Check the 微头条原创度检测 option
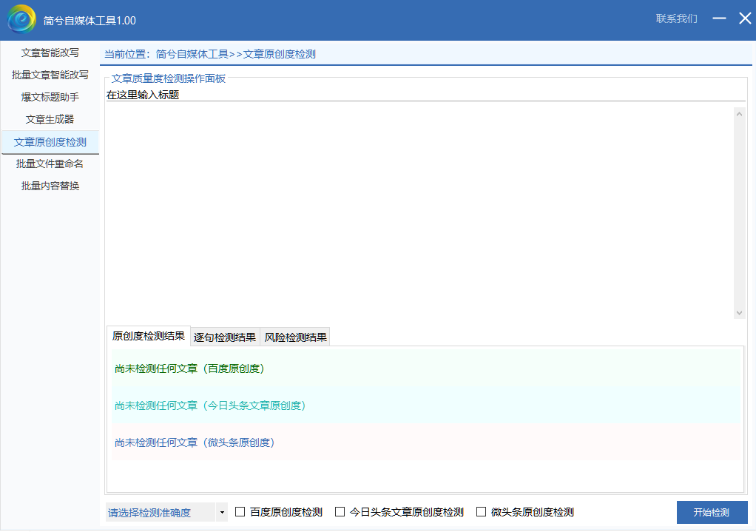Screen dimensions: 756x532 click(x=482, y=512)
